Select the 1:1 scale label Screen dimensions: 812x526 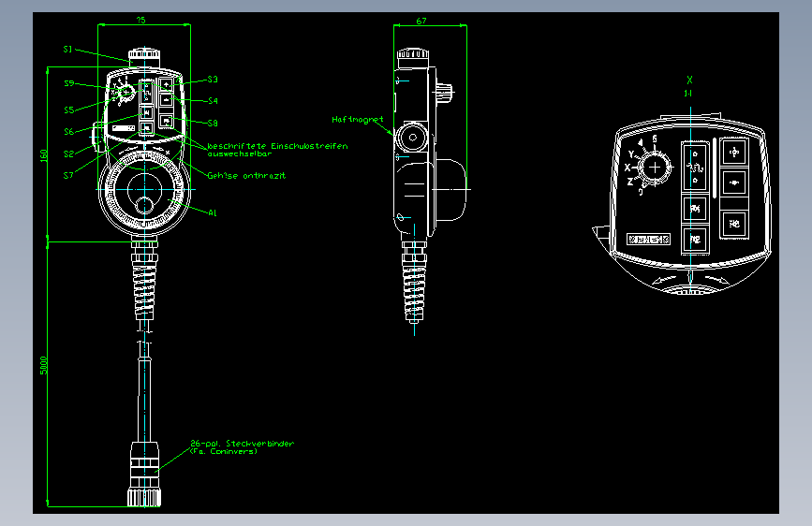click(687, 94)
